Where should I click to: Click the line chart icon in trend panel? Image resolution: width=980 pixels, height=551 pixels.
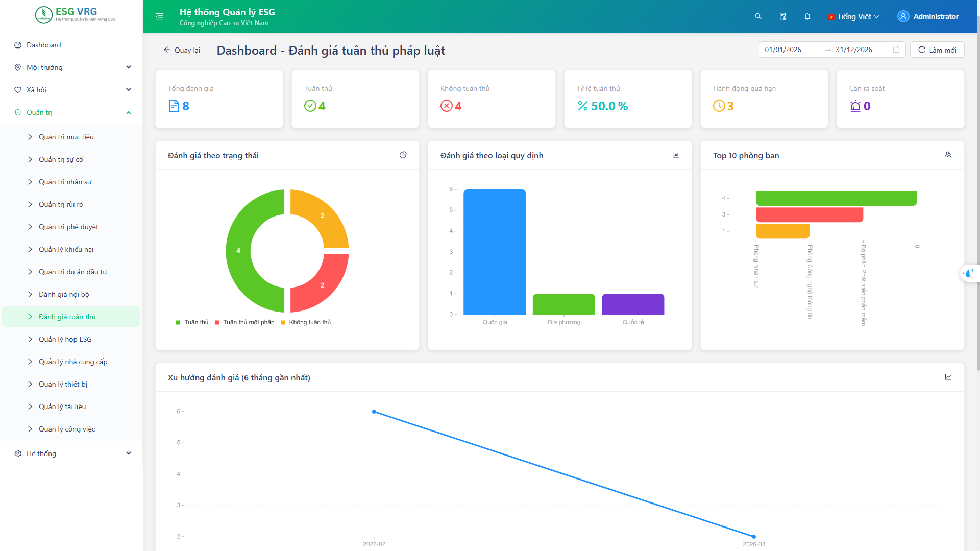coord(948,377)
